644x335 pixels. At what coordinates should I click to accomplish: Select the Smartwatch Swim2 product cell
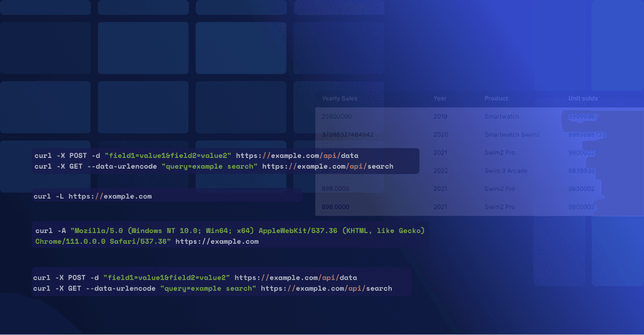pos(512,135)
